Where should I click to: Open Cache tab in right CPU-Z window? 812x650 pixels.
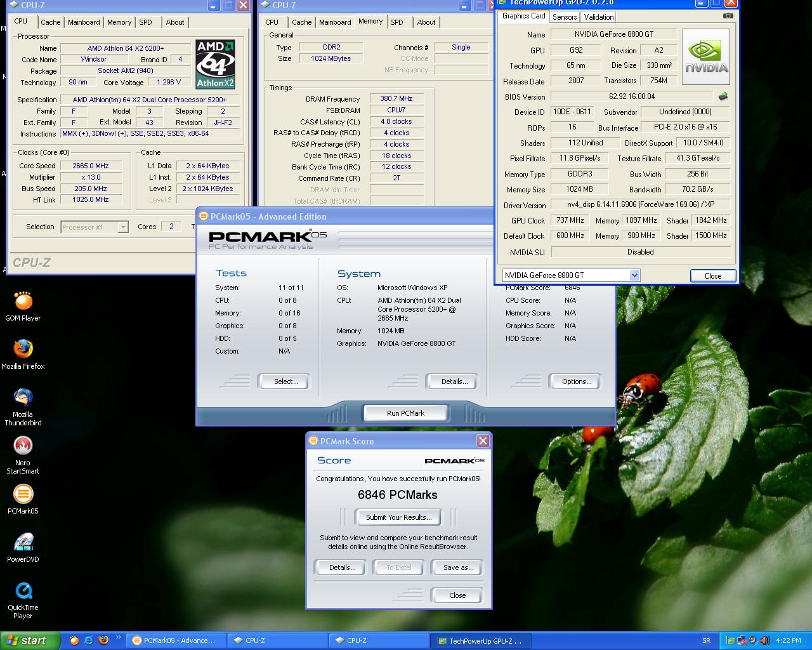pyautogui.click(x=302, y=22)
